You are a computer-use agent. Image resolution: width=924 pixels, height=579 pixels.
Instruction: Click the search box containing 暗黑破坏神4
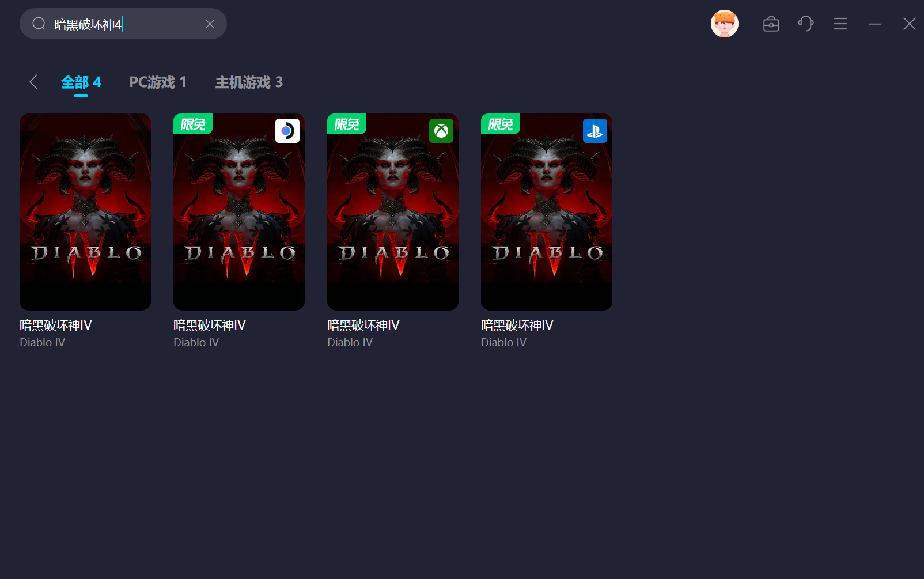point(127,24)
